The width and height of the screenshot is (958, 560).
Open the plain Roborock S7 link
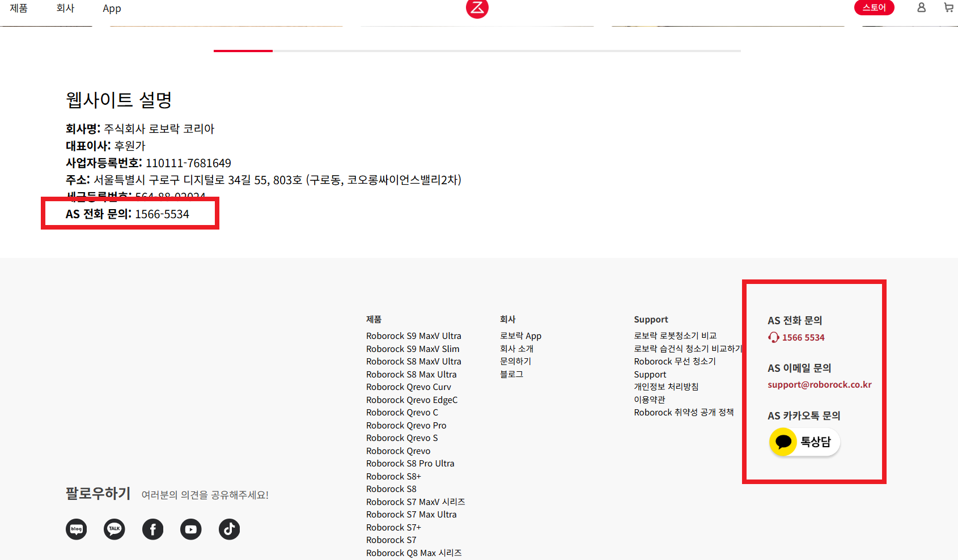tap(391, 540)
